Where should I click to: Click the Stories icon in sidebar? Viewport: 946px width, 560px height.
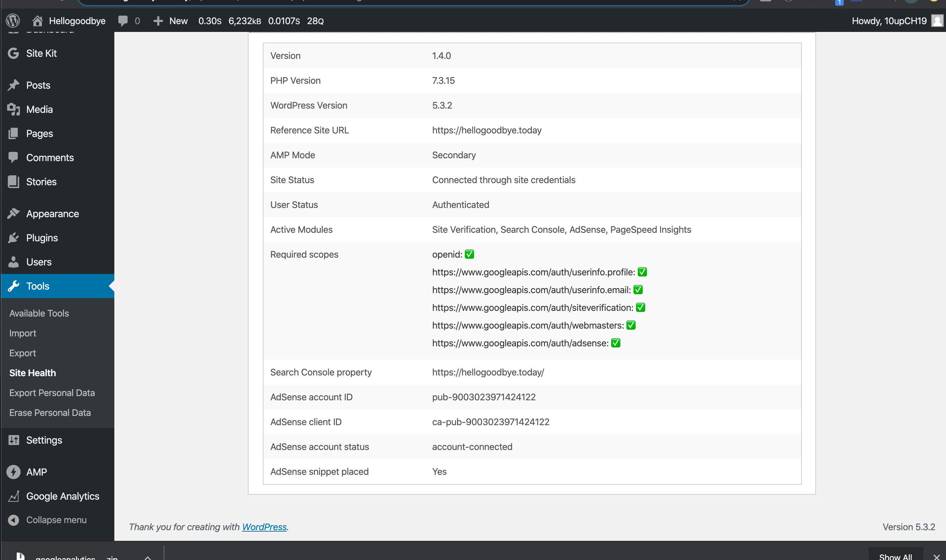tap(13, 181)
